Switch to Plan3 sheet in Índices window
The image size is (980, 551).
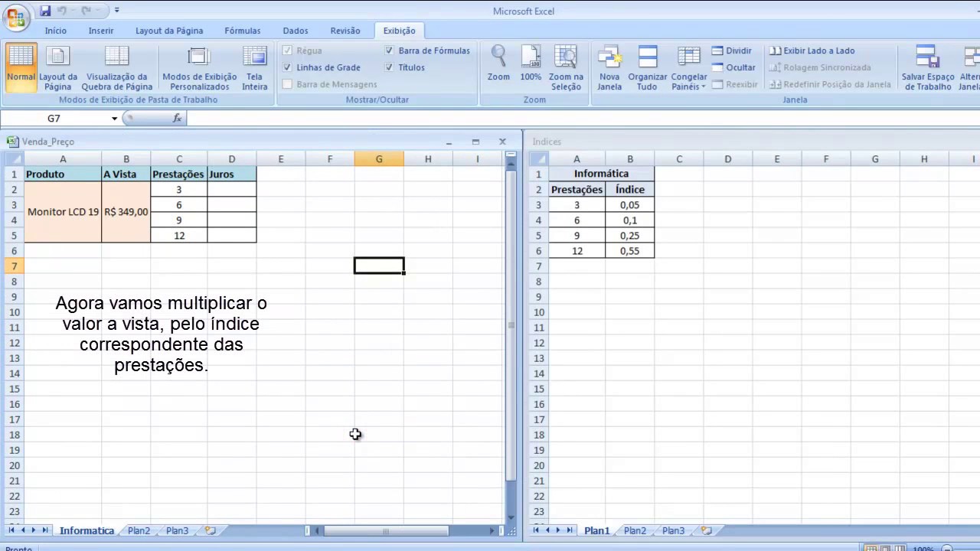[x=673, y=530]
